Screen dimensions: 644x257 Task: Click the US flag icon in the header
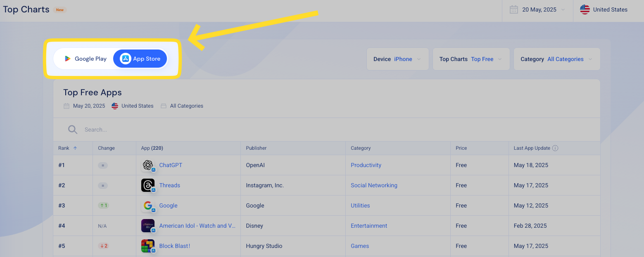585,9
